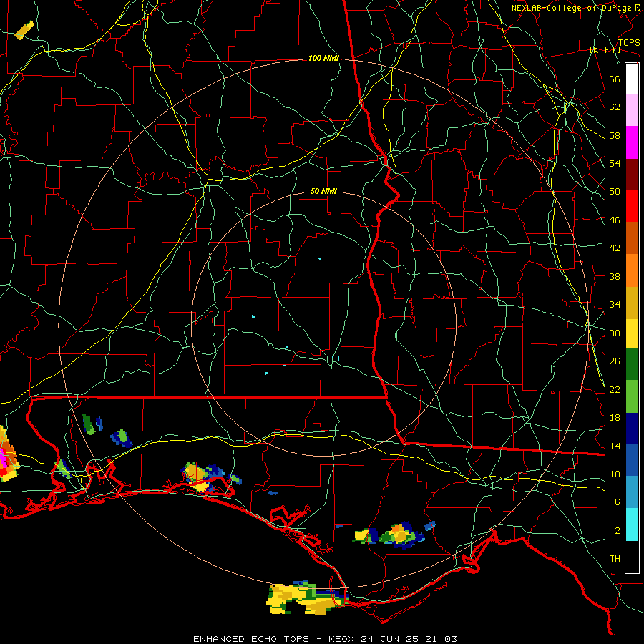Click the legend value 26

pos(615,361)
